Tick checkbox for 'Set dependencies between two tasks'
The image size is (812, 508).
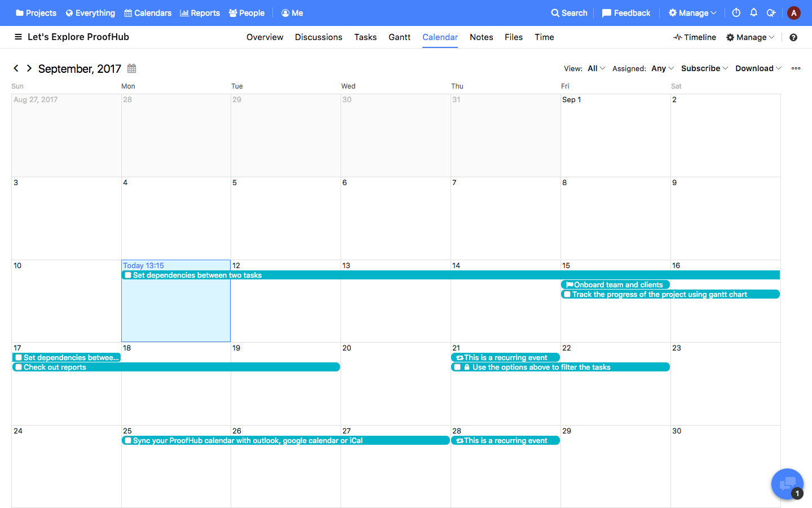coord(128,275)
